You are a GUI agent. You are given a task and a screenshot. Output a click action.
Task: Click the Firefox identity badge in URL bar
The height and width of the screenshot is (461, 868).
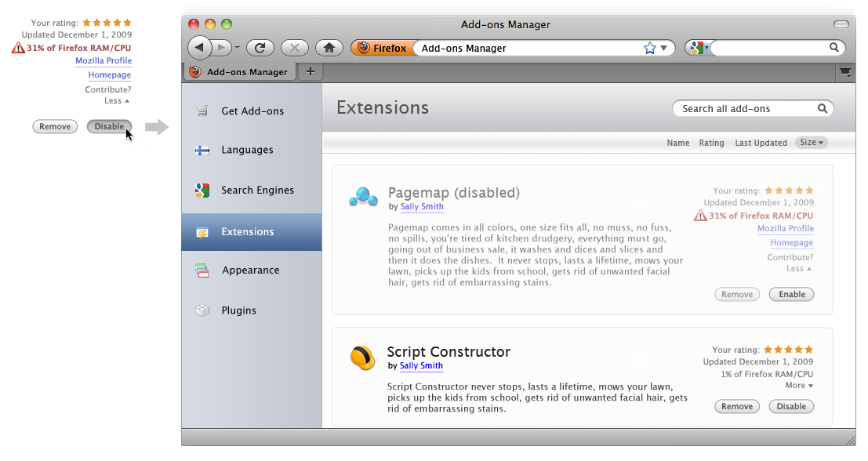382,48
